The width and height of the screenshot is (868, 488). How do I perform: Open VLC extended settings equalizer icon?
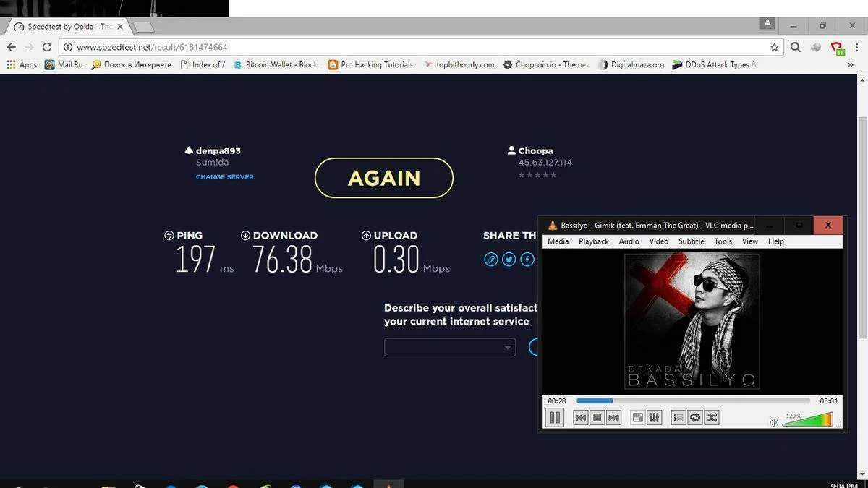[654, 417]
